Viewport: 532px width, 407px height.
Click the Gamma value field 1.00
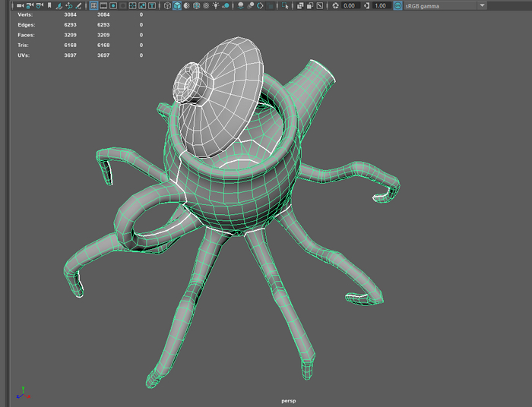[x=379, y=5]
